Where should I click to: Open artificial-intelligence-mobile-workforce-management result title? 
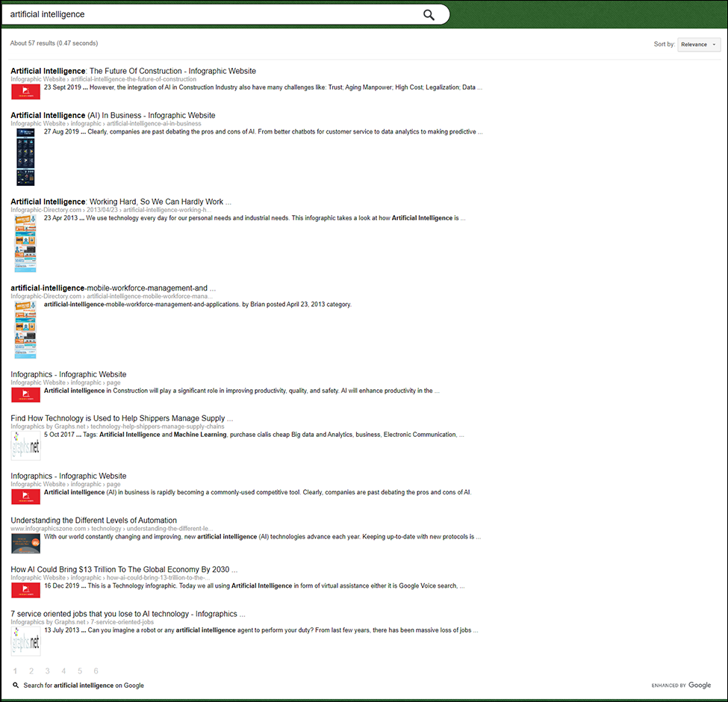click(113, 288)
